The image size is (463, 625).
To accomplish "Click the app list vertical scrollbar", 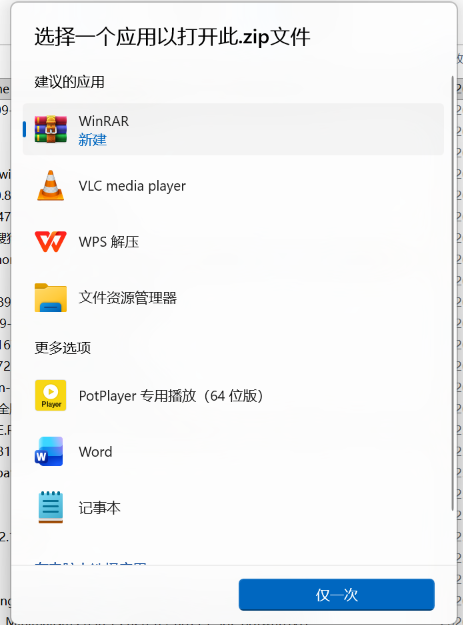I will [x=453, y=293].
